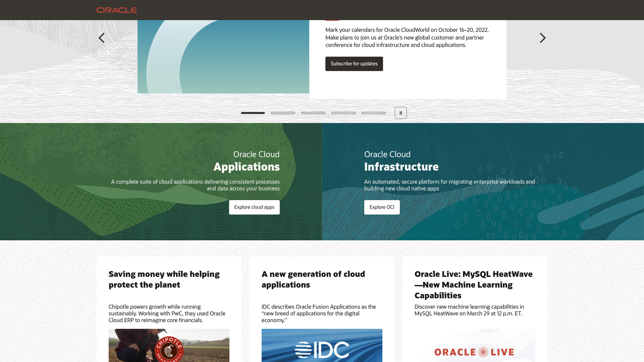Pause the carousel autoplay
The height and width of the screenshot is (362, 644).
(x=401, y=113)
